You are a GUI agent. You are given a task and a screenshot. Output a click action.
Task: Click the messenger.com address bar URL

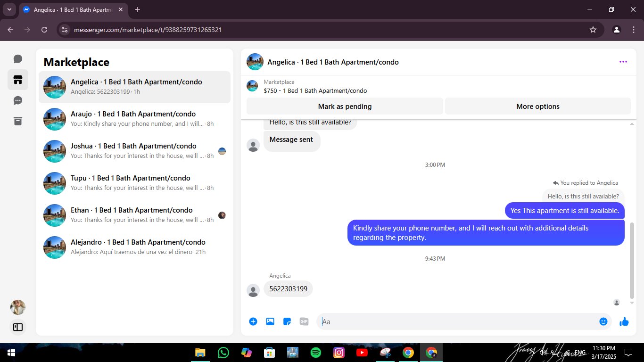click(148, 30)
